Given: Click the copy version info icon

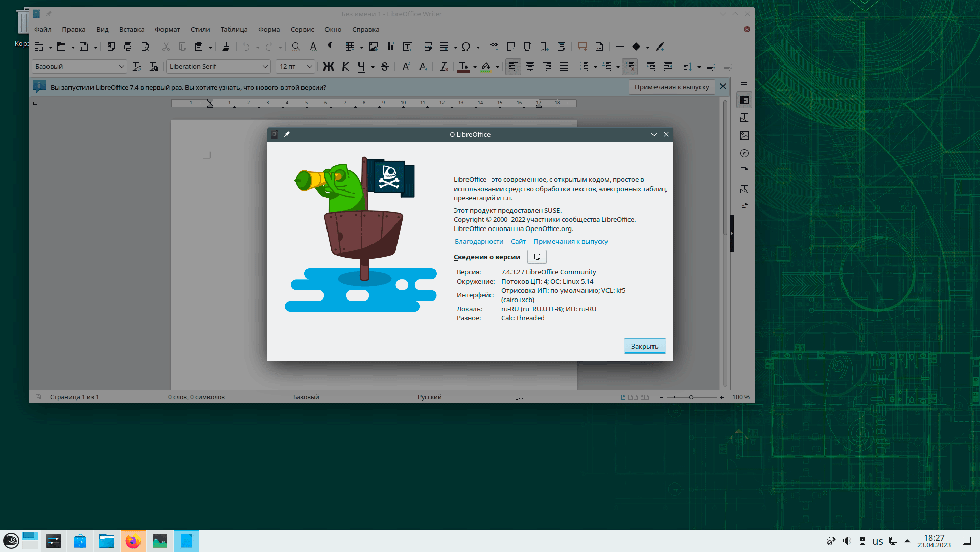Looking at the screenshot, I should click(x=537, y=257).
